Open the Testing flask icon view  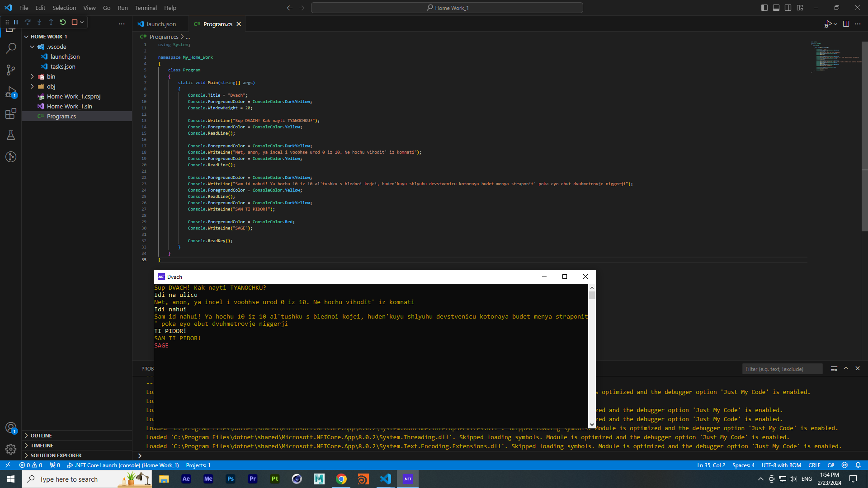coord(11,135)
